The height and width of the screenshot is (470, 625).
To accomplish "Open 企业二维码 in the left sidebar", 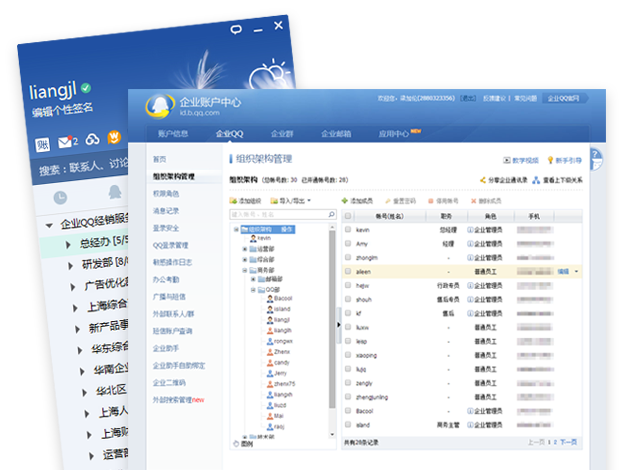I will click(169, 383).
